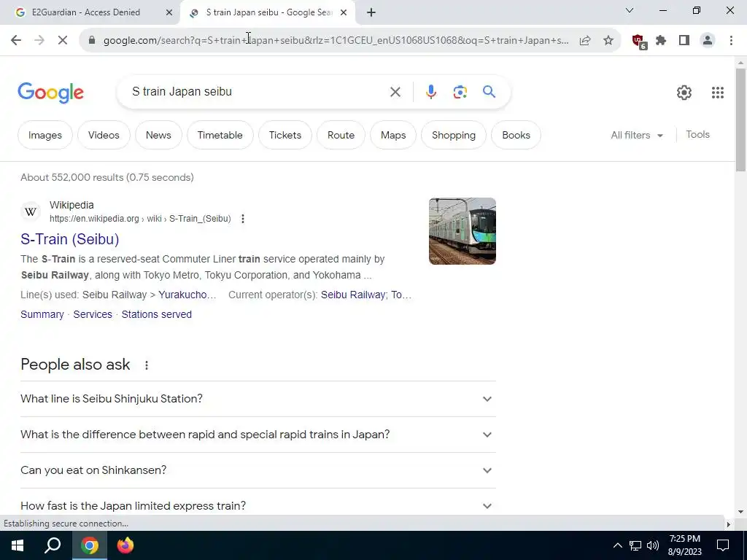Image resolution: width=747 pixels, height=560 pixels.
Task: Open the volume tray icon
Action: (x=653, y=545)
